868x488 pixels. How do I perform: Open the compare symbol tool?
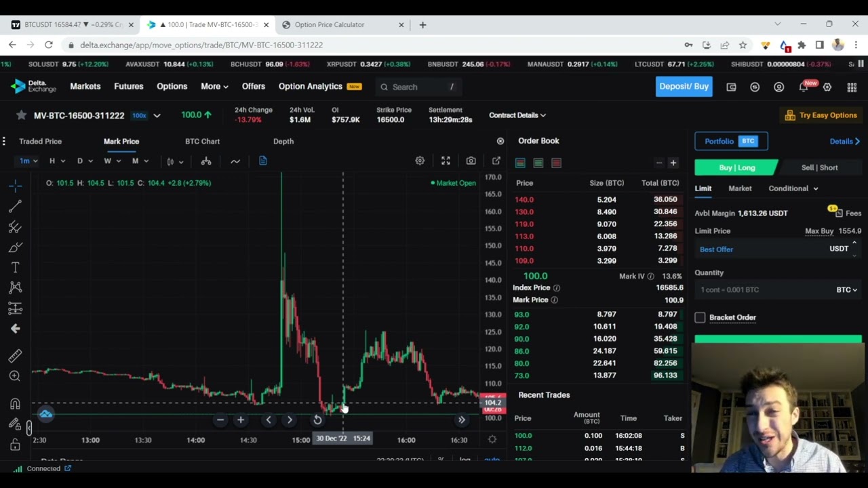coord(206,161)
